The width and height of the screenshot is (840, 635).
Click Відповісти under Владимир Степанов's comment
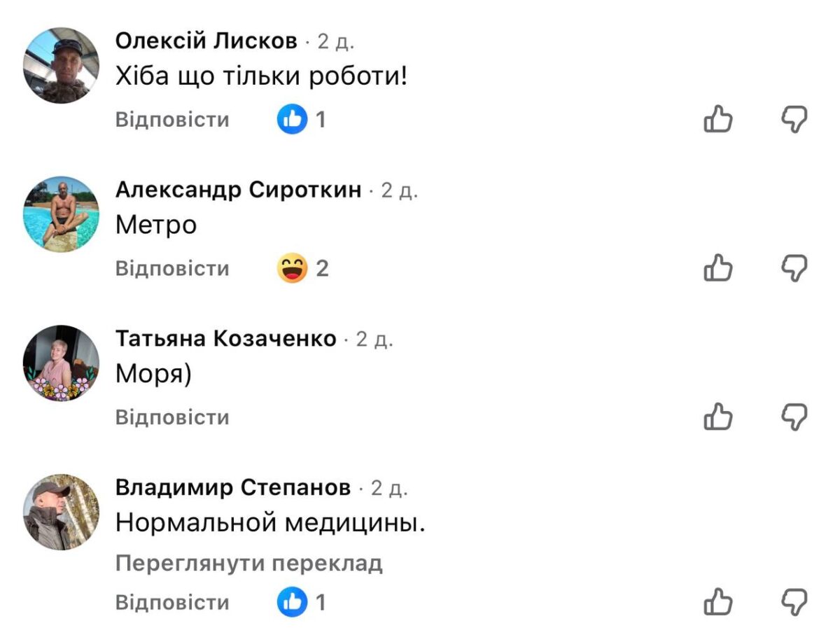tap(172, 603)
